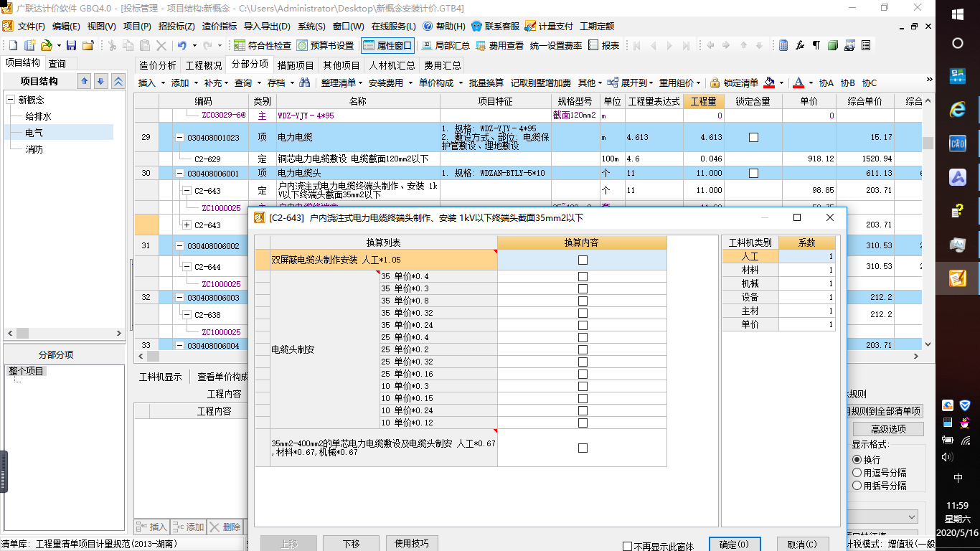Click the open folder toolbar icon

click(46, 45)
